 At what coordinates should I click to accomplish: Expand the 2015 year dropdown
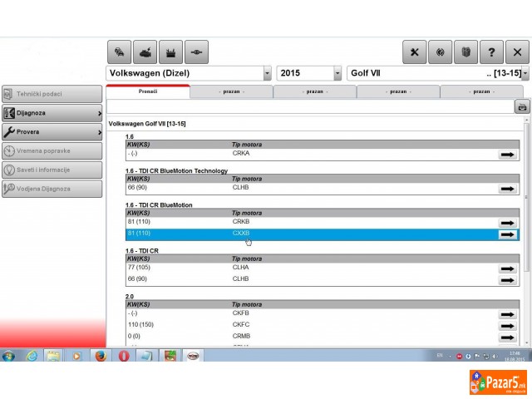337,73
